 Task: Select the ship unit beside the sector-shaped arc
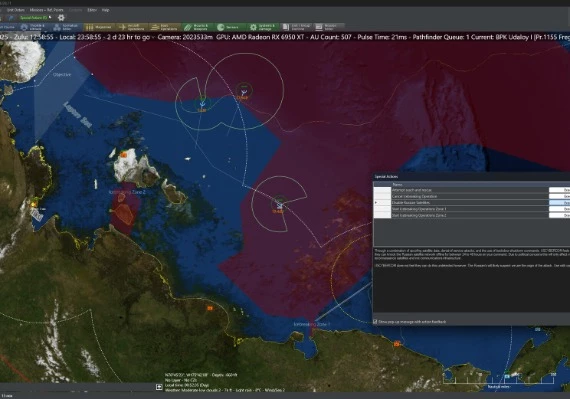202,104
